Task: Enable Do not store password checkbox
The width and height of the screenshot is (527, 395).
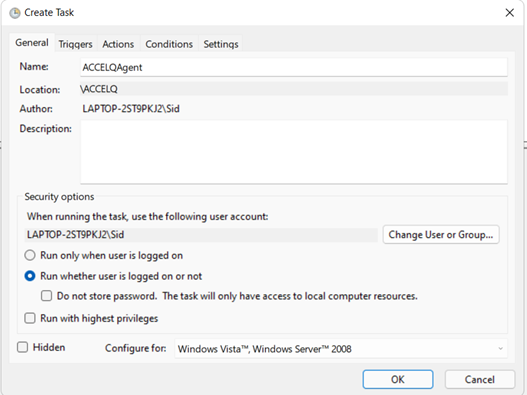Action: 46,296
